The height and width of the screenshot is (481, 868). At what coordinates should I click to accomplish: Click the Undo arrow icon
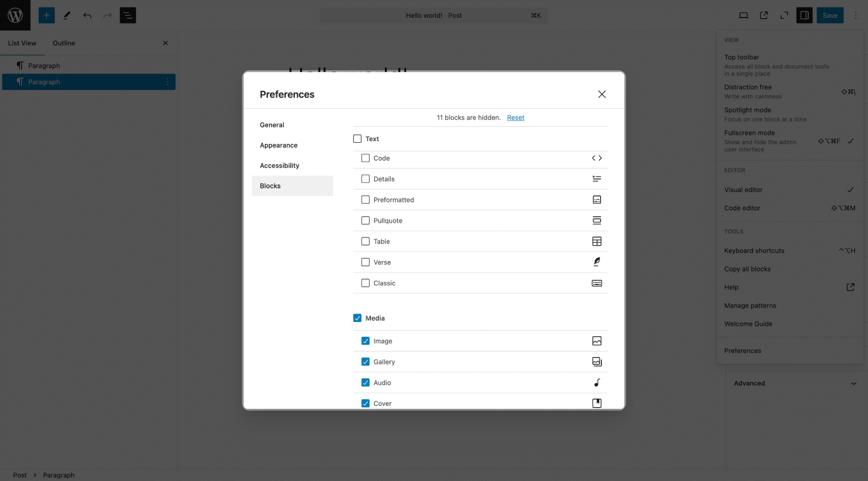point(87,15)
